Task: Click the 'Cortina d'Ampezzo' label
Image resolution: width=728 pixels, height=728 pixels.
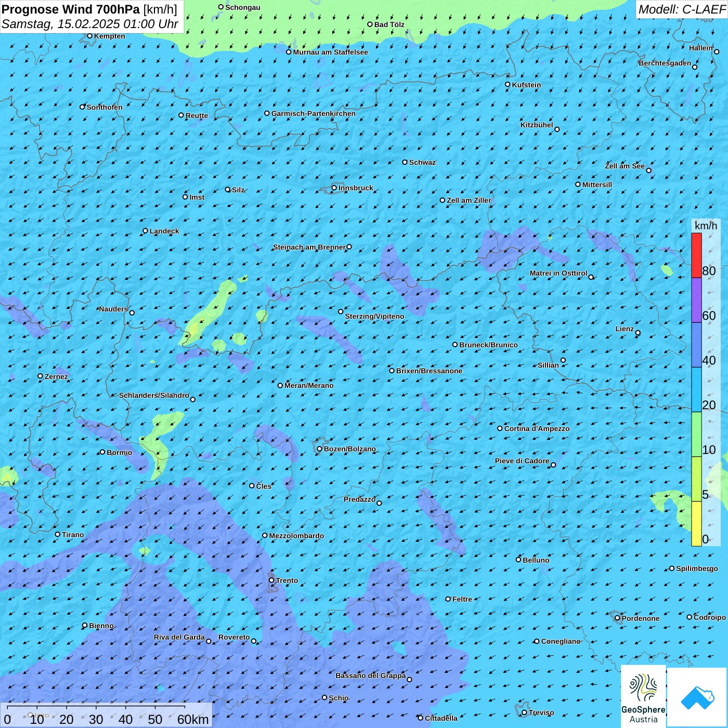Action: [x=537, y=428]
